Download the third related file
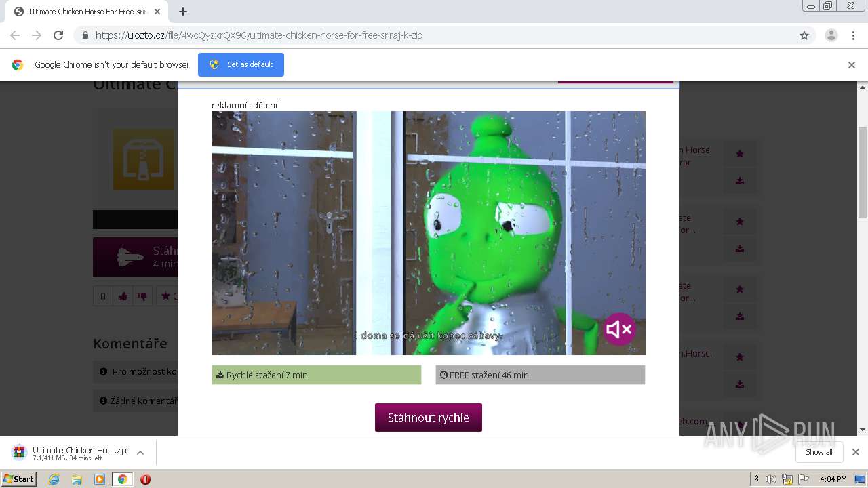The width and height of the screenshot is (868, 488). pyautogui.click(x=740, y=317)
